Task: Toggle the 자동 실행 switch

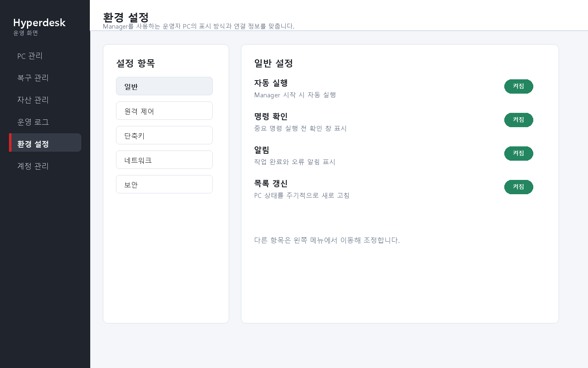Action: 519,86
